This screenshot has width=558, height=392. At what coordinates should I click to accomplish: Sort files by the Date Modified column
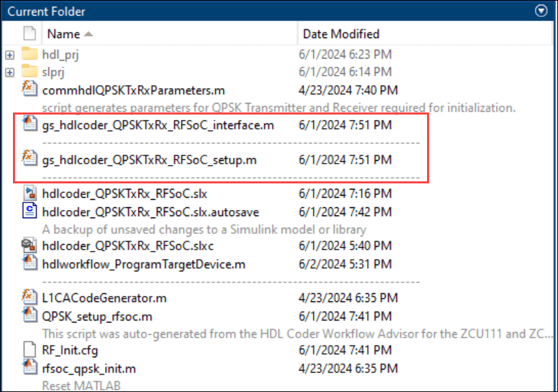point(341,33)
